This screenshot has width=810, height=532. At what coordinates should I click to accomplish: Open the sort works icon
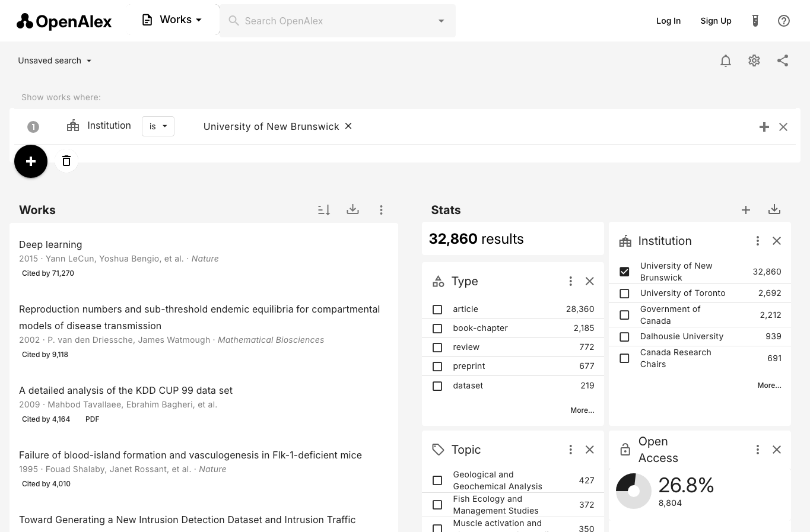[324, 209]
